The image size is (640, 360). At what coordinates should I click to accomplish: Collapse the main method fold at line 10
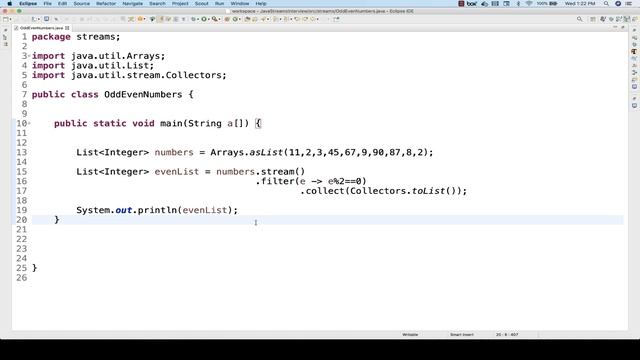coord(29,123)
